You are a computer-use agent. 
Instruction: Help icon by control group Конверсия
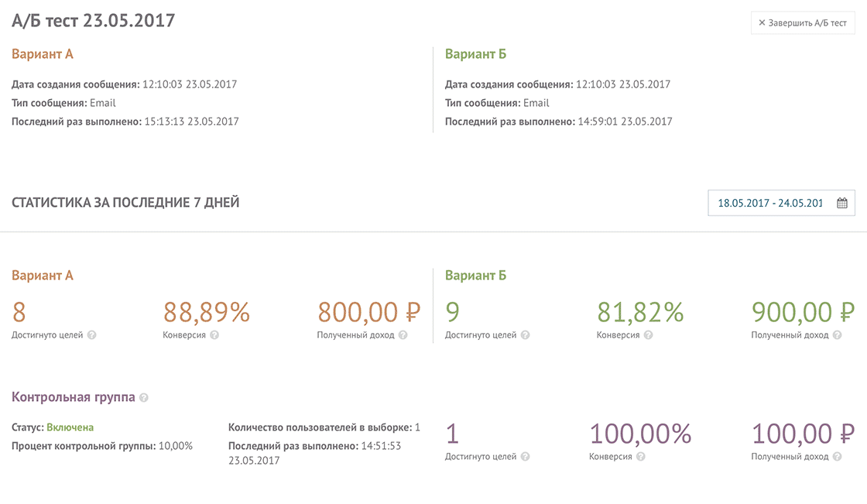point(640,457)
